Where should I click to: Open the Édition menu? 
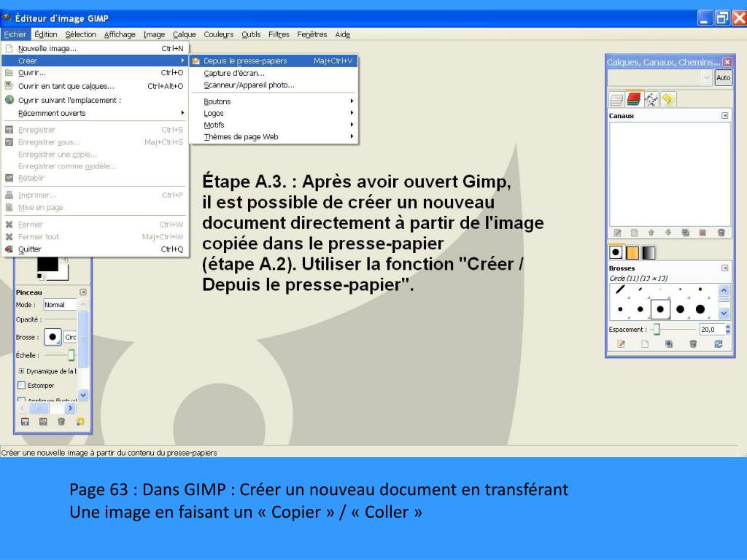pyautogui.click(x=46, y=34)
